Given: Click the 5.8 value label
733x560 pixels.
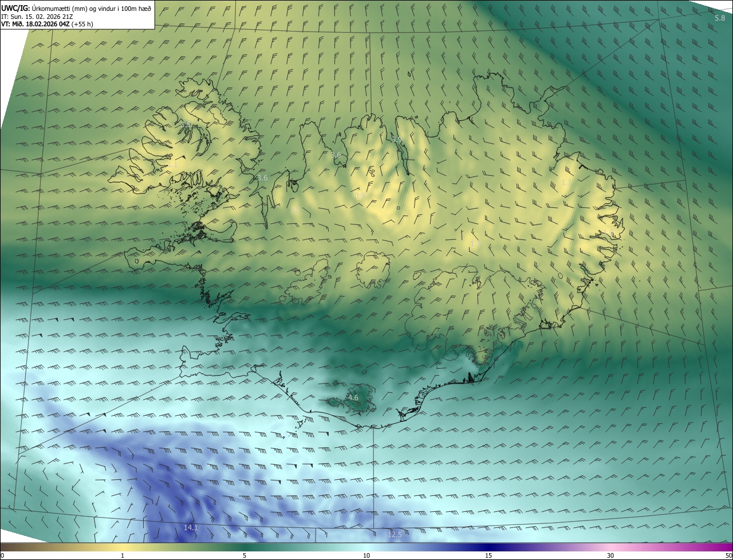Looking at the screenshot, I should [720, 18].
